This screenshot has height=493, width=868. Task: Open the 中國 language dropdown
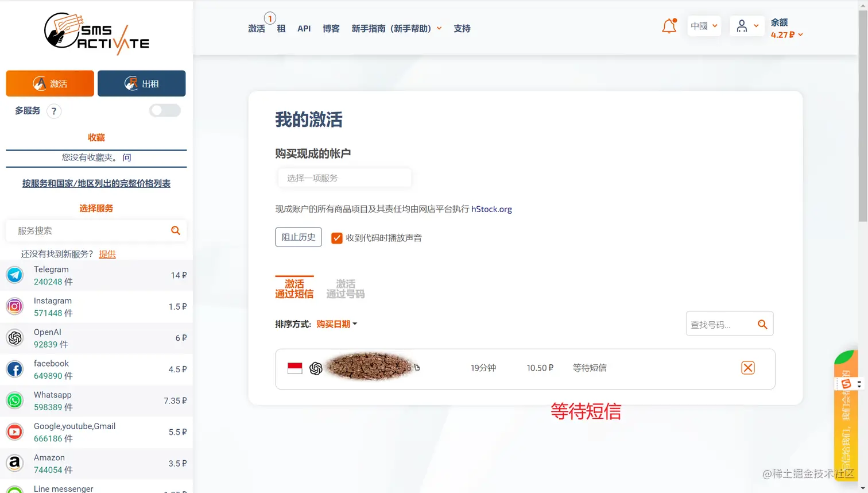coord(704,26)
